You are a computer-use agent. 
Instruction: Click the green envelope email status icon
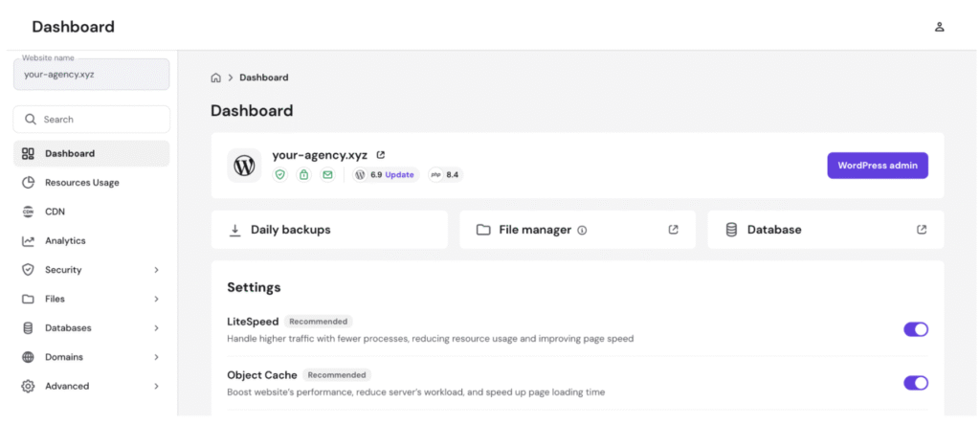(327, 175)
